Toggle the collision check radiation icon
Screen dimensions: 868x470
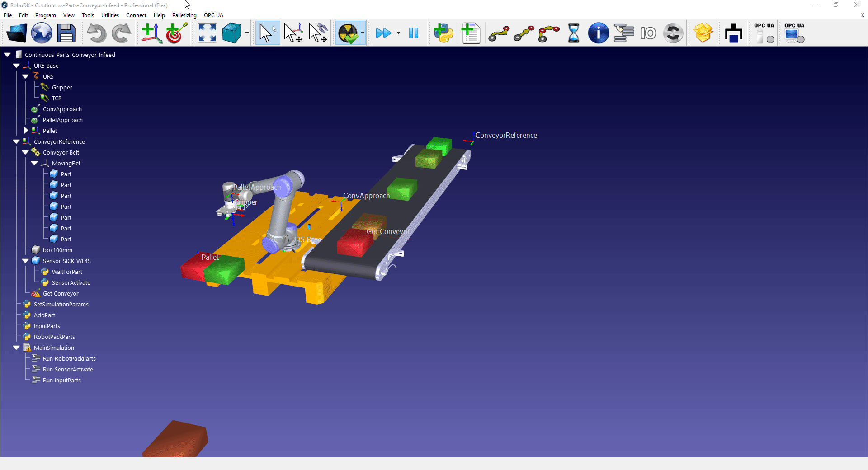click(348, 33)
